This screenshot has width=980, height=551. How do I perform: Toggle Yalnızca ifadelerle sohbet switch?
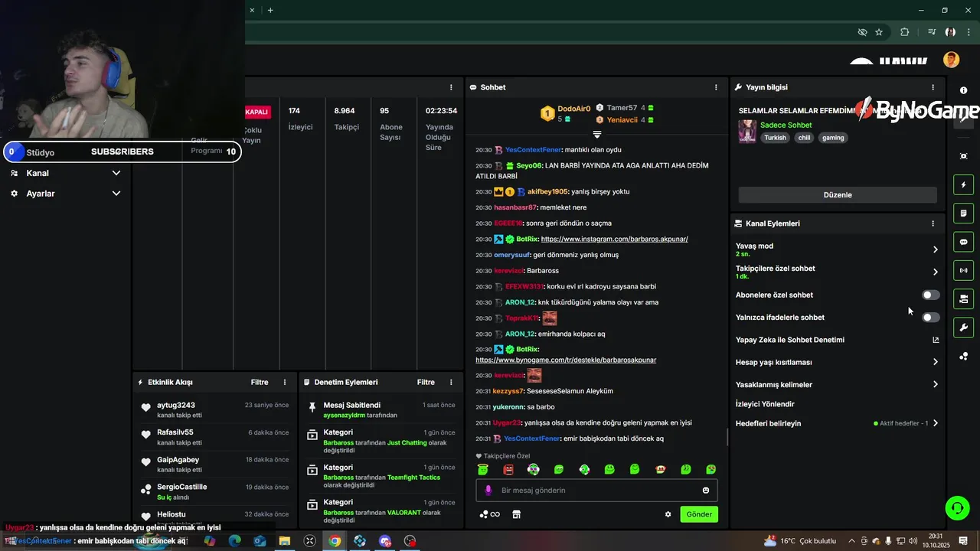pyautogui.click(x=930, y=317)
